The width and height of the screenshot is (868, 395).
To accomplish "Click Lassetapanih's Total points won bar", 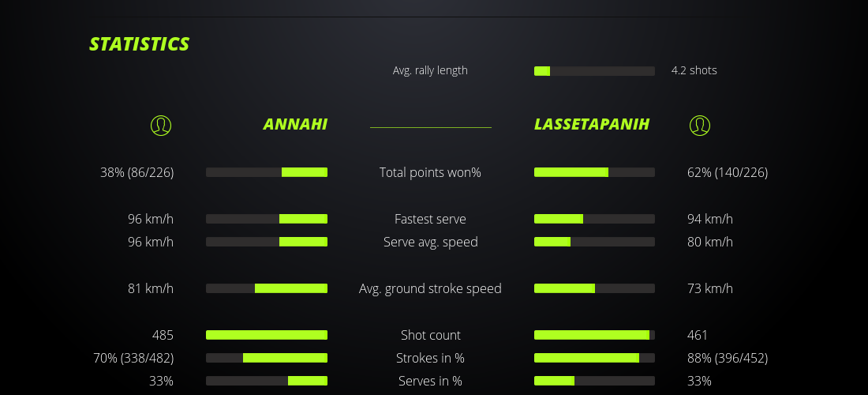I will pos(594,172).
